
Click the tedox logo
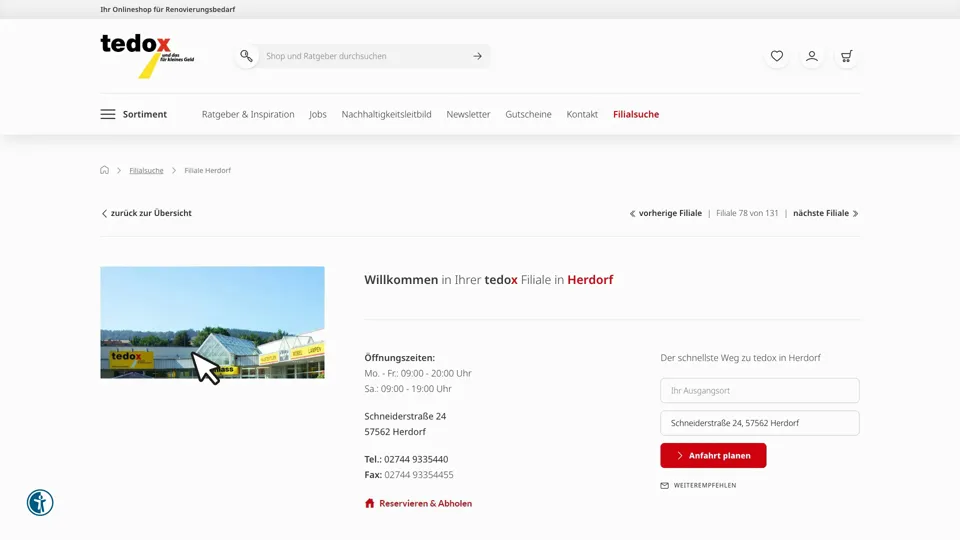click(x=148, y=56)
